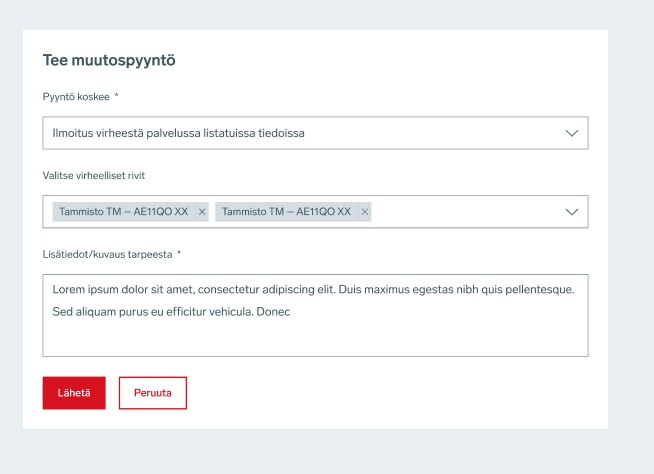This screenshot has height=474, width=654.
Task: Expand the 'Valitse virheelliset rivit' chevron
Action: pyautogui.click(x=571, y=212)
